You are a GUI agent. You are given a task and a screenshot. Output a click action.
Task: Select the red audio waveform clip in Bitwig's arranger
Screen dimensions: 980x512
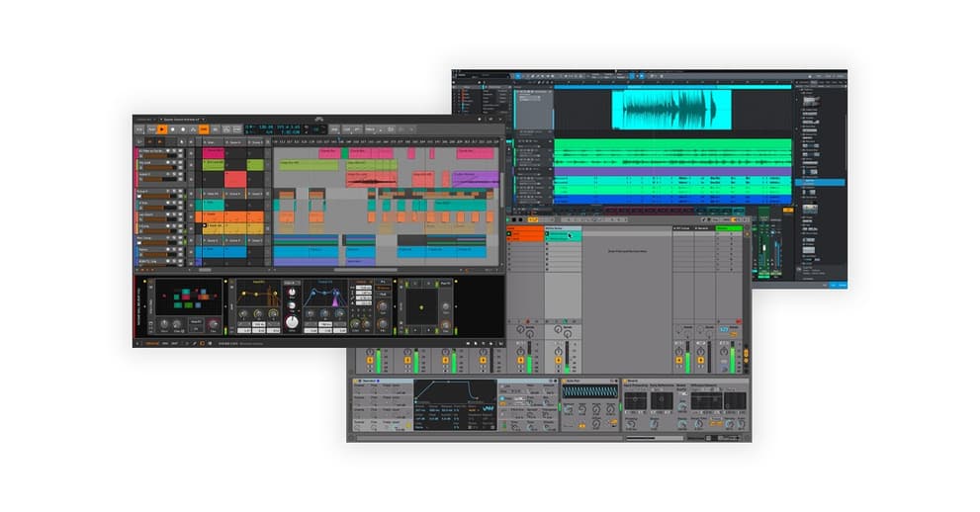pos(371,180)
